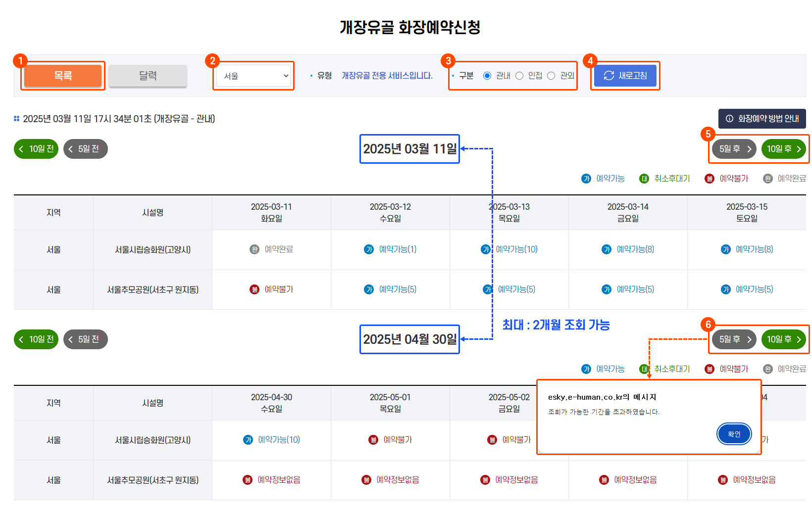Click 서울시립승화원(고양시) in the March table
This screenshot has height=510, width=812.
[152, 250]
